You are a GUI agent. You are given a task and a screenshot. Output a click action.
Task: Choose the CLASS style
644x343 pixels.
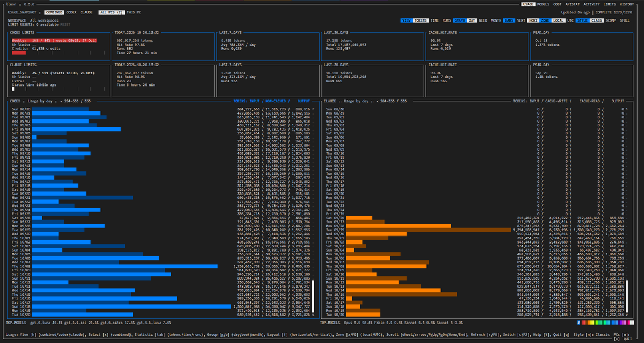[596, 20]
